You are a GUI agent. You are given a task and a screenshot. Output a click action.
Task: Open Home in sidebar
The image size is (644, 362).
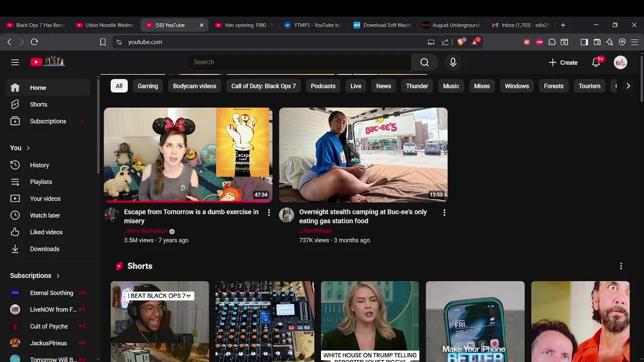click(x=49, y=88)
